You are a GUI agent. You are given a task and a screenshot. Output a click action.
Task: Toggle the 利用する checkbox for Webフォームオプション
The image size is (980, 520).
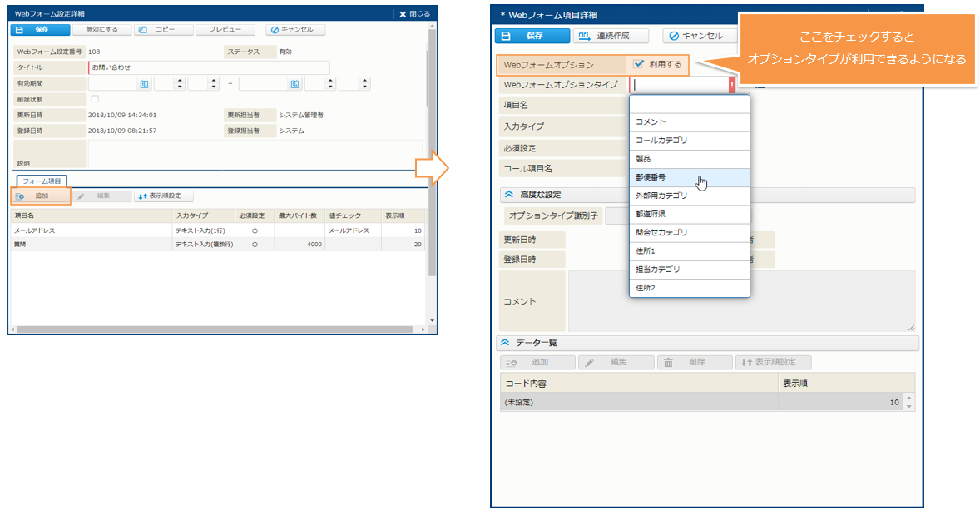(638, 64)
